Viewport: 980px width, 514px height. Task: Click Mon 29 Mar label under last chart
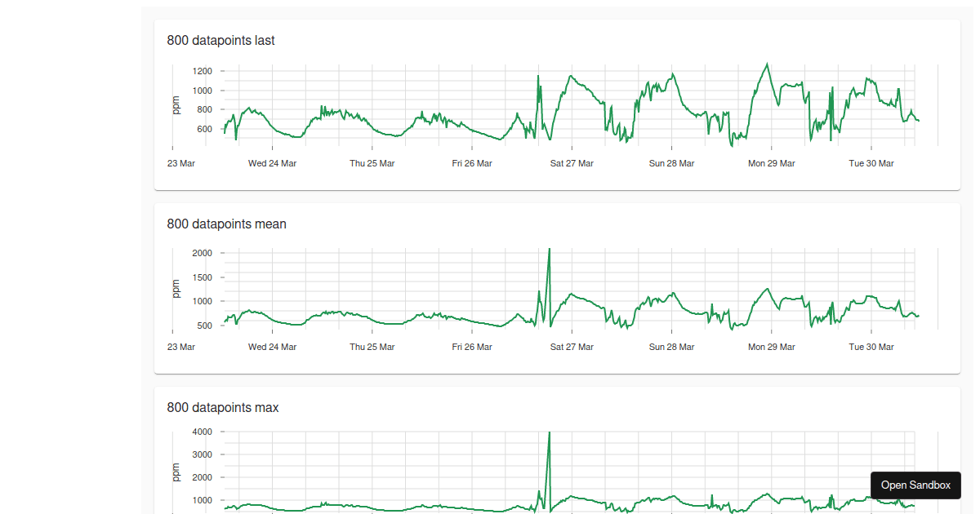pyautogui.click(x=771, y=163)
